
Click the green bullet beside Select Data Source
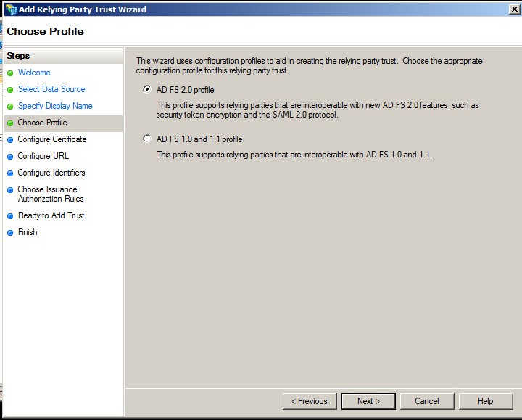[10, 90]
